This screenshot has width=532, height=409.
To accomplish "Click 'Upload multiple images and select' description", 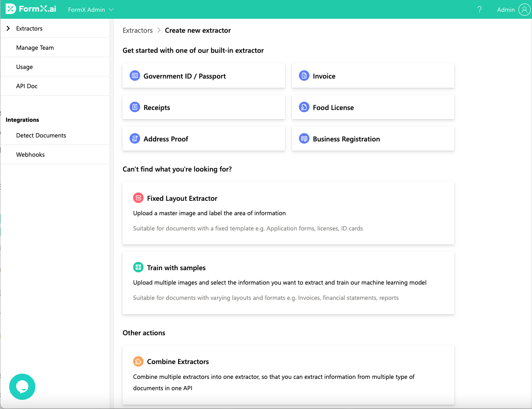I will [x=280, y=282].
